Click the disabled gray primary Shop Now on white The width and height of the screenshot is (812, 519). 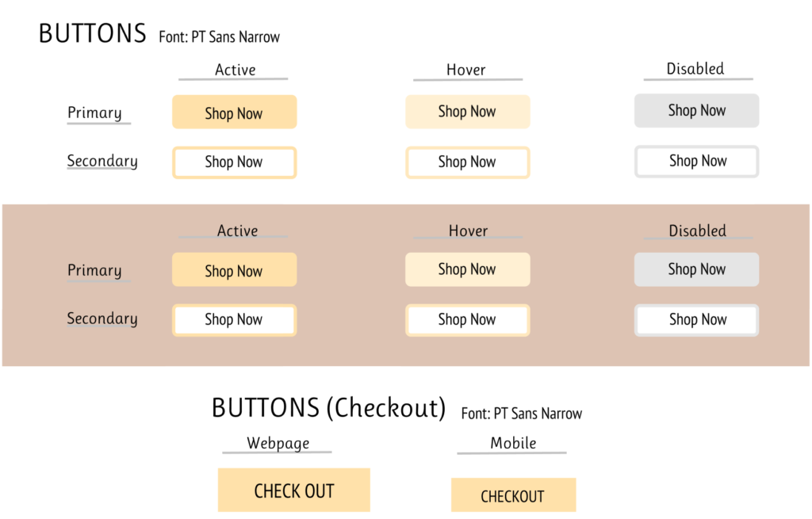(x=696, y=111)
